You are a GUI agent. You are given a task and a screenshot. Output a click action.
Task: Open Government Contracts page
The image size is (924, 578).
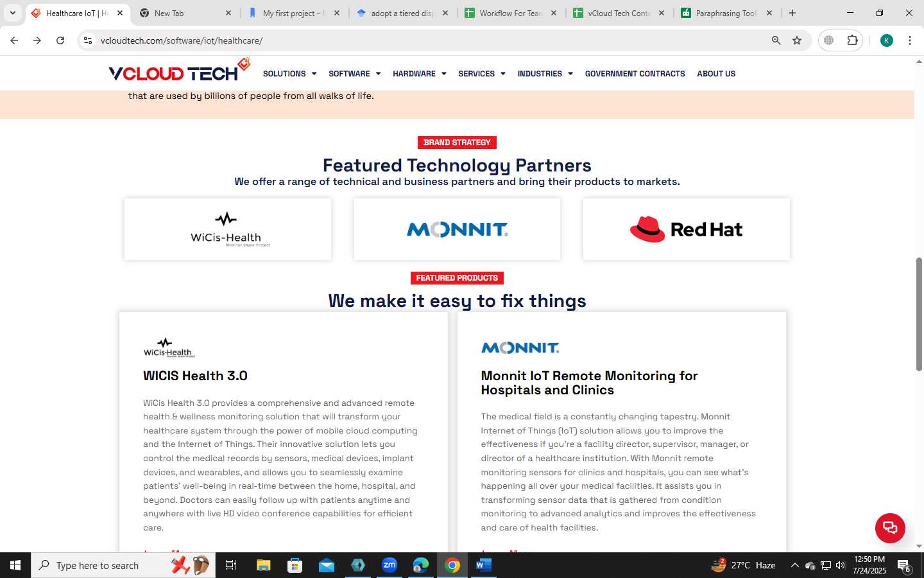coord(635,74)
